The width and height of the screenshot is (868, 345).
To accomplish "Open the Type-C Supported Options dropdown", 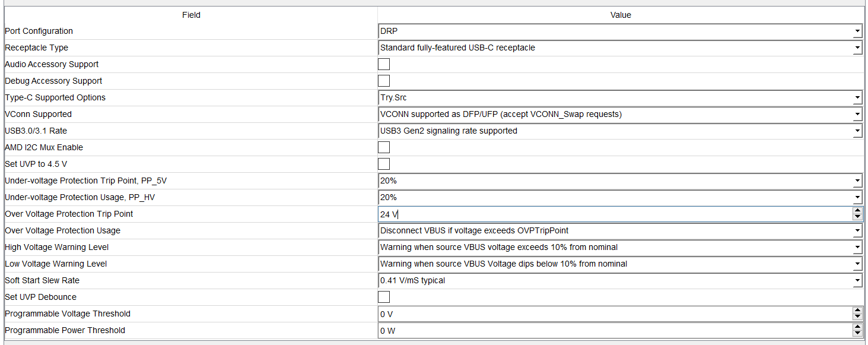I will pyautogui.click(x=857, y=97).
